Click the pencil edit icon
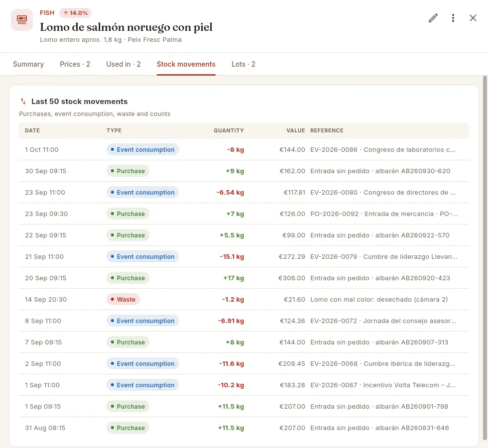This screenshot has width=488, height=448. point(433,18)
